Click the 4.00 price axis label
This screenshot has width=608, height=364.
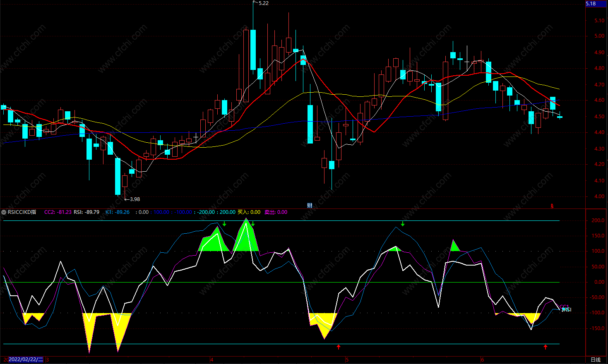599,197
